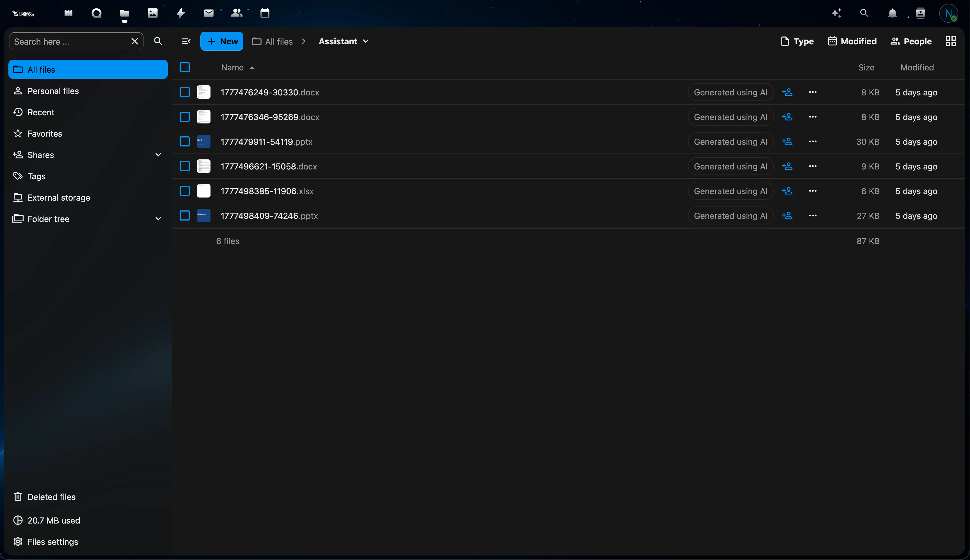Select checkbox for 1777479911-54119.pptx
Screen dimensions: 970x560
tap(185, 141)
